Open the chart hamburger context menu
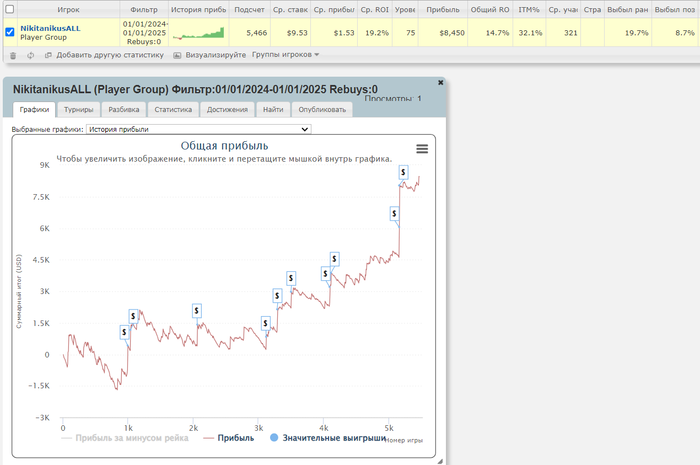The image size is (700, 465). 422,149
